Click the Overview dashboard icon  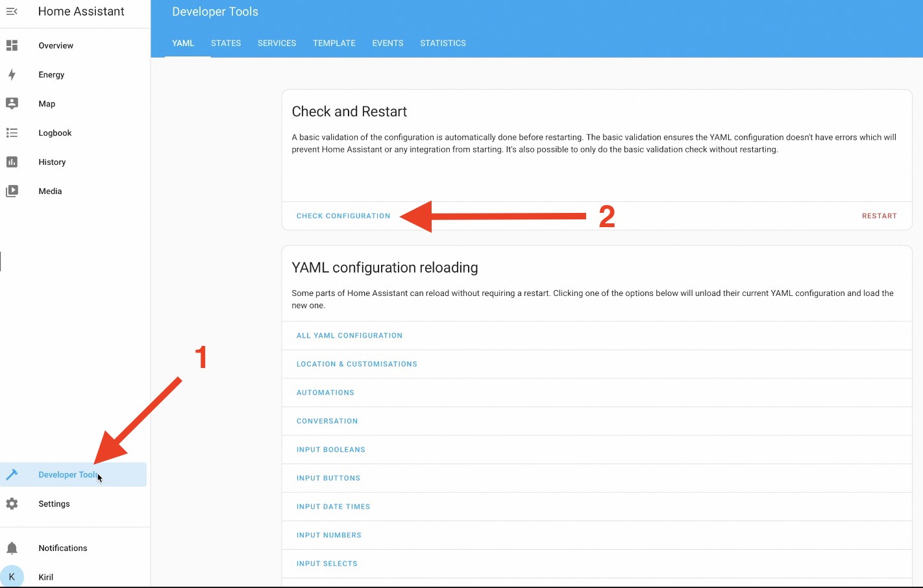click(x=12, y=45)
